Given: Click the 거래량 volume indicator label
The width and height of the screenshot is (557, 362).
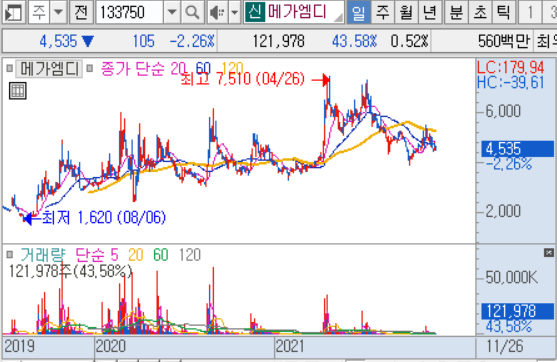Looking at the screenshot, I should (43, 255).
